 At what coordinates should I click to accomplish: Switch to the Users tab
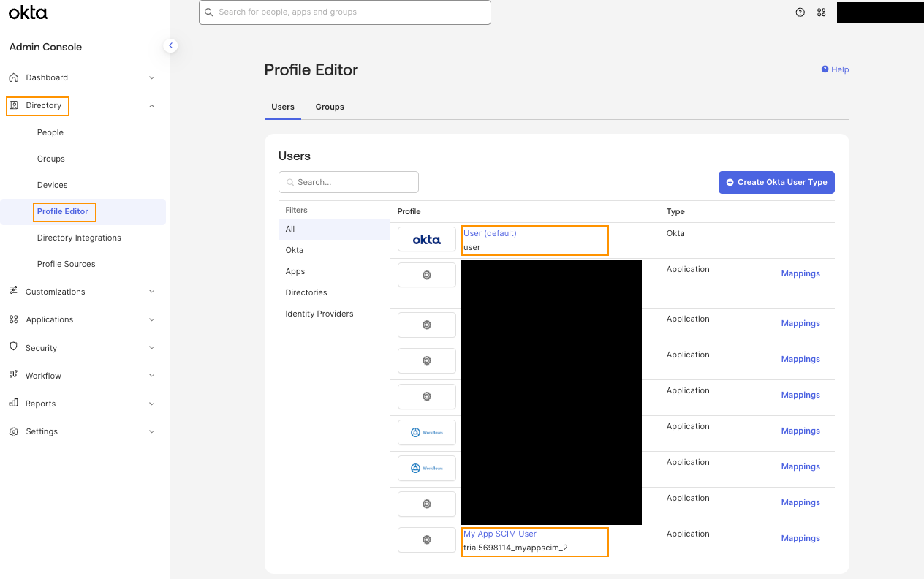coord(283,107)
